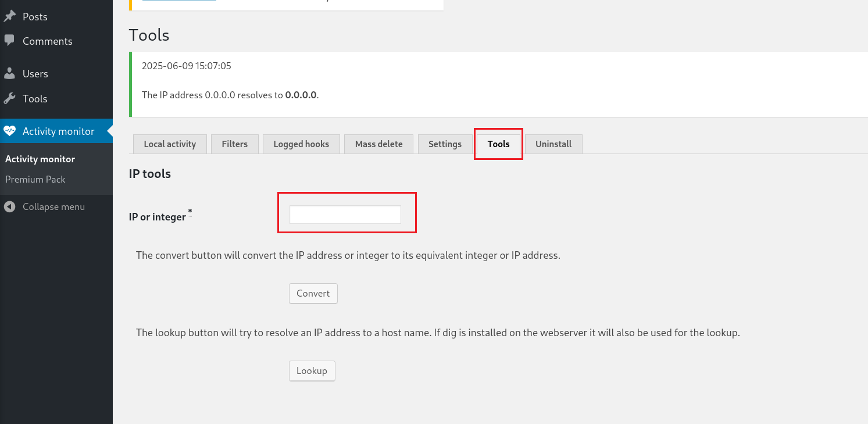Open the Filters tab
The width and height of the screenshot is (868, 424).
tap(234, 144)
